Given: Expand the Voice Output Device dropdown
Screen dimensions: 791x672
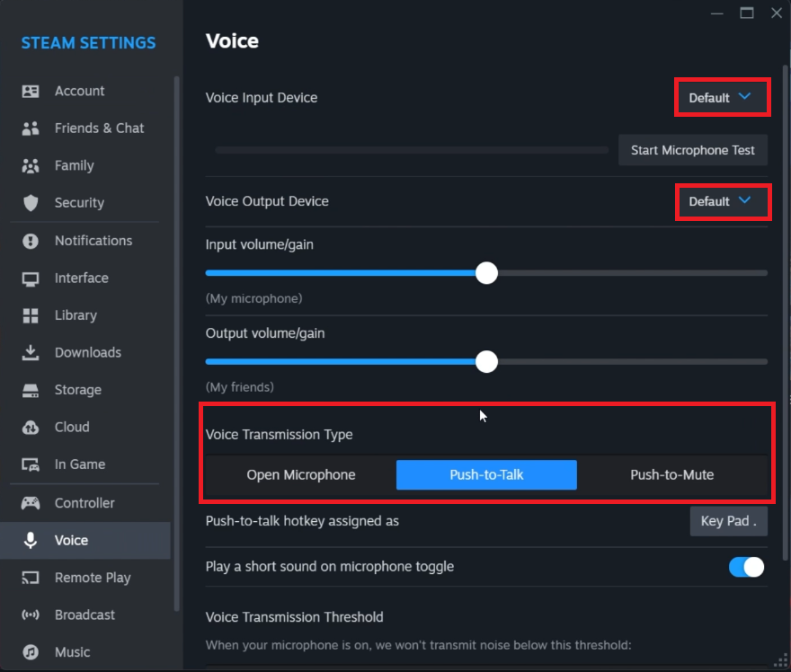Looking at the screenshot, I should [722, 201].
